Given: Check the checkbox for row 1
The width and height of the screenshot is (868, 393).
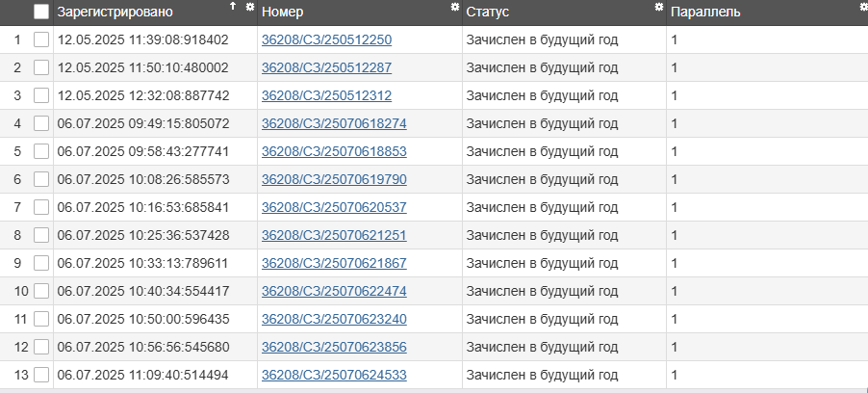Looking at the screenshot, I should 41,40.
